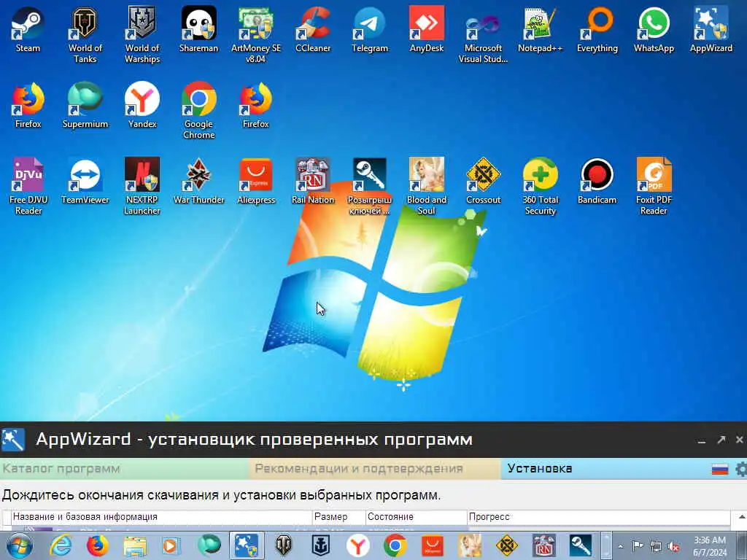This screenshot has height=560, width=747.
Task: Open the Steam desktop shortcut
Action: click(28, 29)
